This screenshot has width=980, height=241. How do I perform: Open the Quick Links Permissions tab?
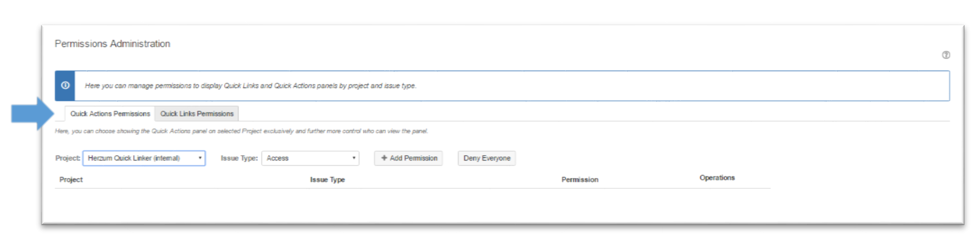click(196, 114)
